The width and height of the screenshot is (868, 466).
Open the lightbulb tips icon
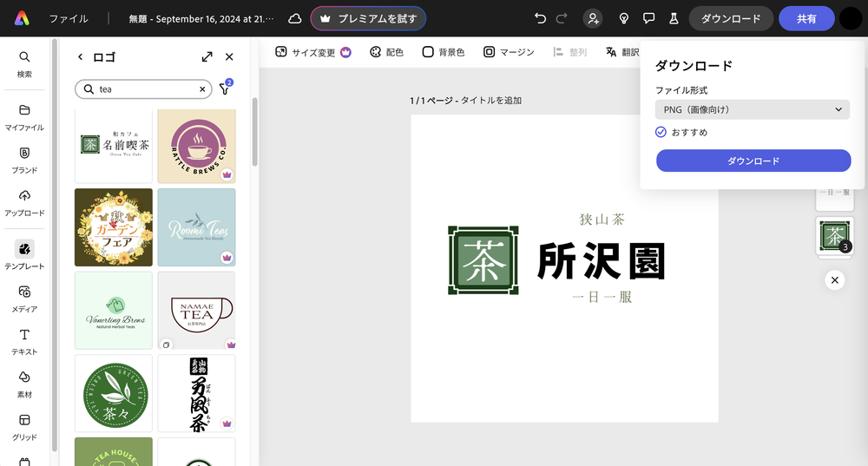click(x=624, y=19)
